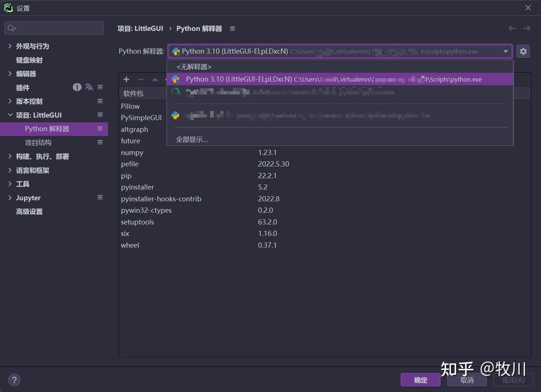Screen dimensions: 541x392
Task: Click the in-editor settings icon beside Python 解释器 breadcrumb
Action: (x=232, y=29)
